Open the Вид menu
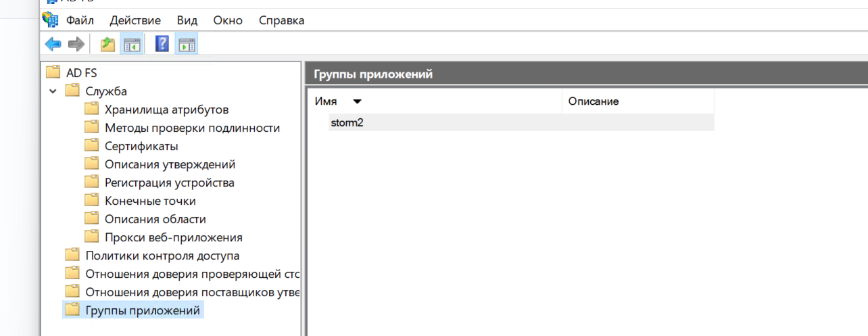Image resolution: width=868 pixels, height=336 pixels. (187, 20)
